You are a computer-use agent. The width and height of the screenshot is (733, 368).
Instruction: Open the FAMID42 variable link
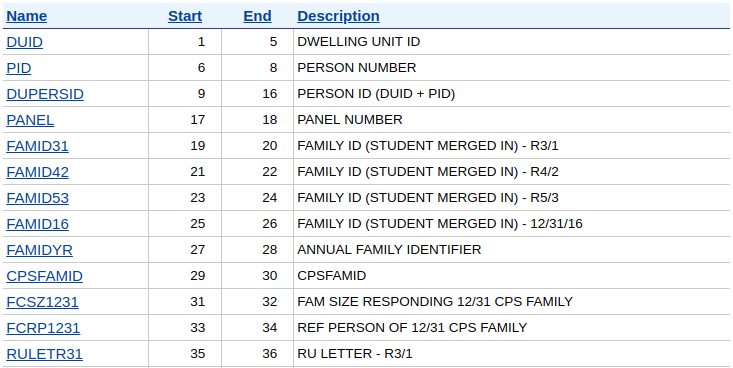point(37,172)
